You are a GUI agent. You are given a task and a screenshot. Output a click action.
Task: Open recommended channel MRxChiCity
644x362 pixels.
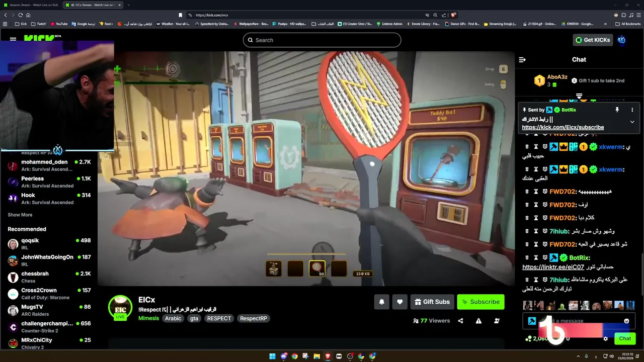click(x=49, y=343)
